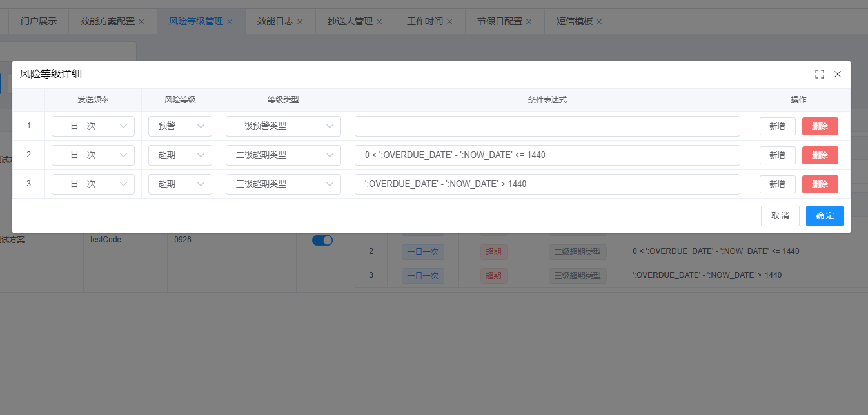Close the 风险等级详细 dialog
The height and width of the screenshot is (415, 868).
[838, 74]
